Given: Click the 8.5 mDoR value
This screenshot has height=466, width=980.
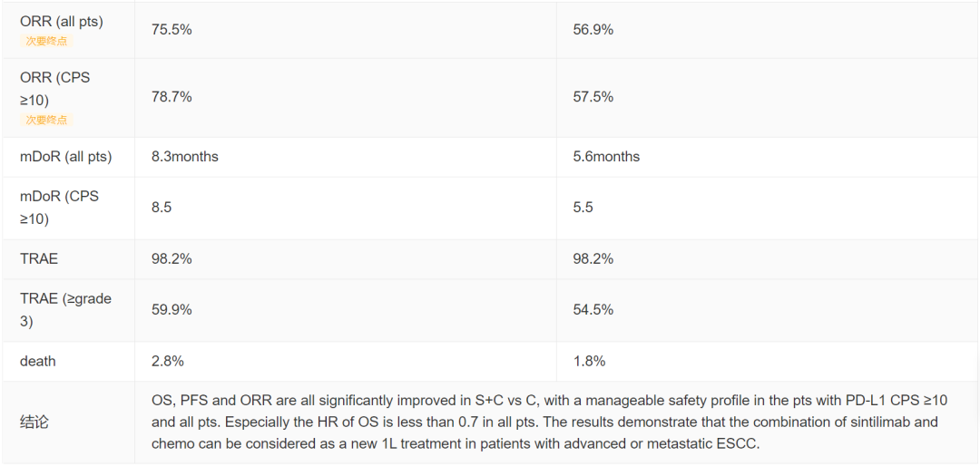Looking at the screenshot, I should [x=162, y=208].
